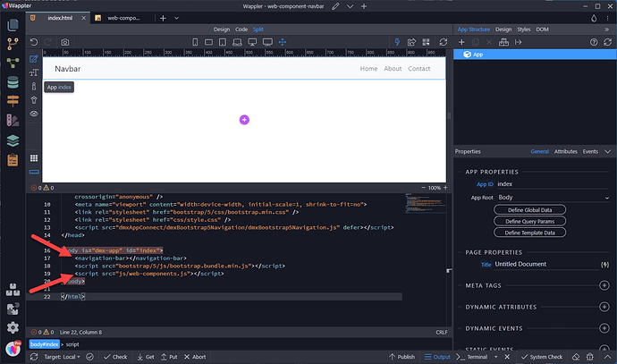Open the Database Manager sidebar icon
Viewport: 617px width, 364px height.
coord(13,82)
